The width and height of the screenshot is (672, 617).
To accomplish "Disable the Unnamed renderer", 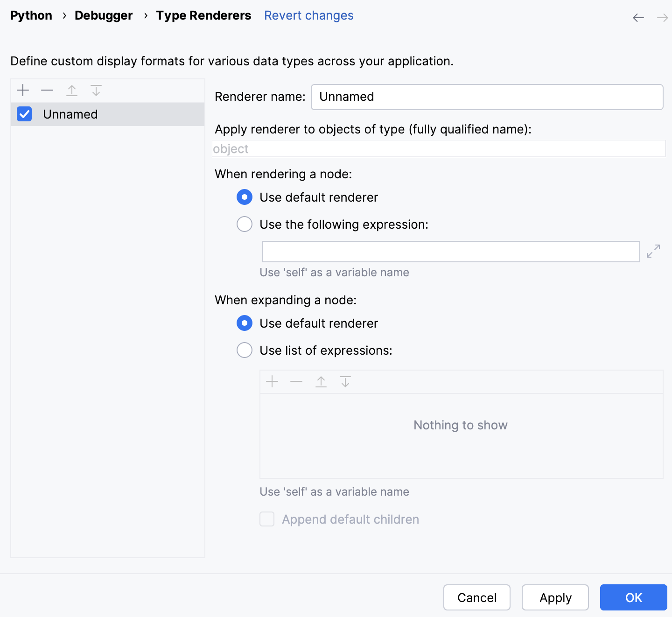I will 24,114.
